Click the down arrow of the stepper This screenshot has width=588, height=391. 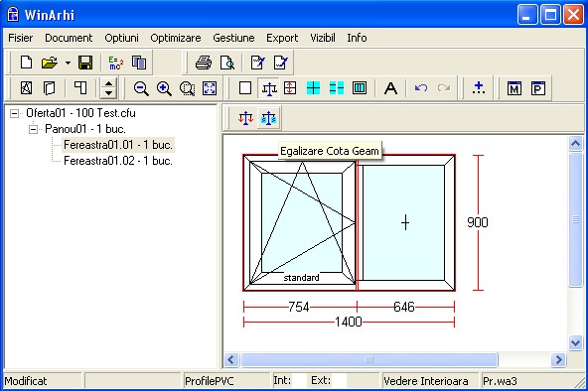(x=108, y=93)
